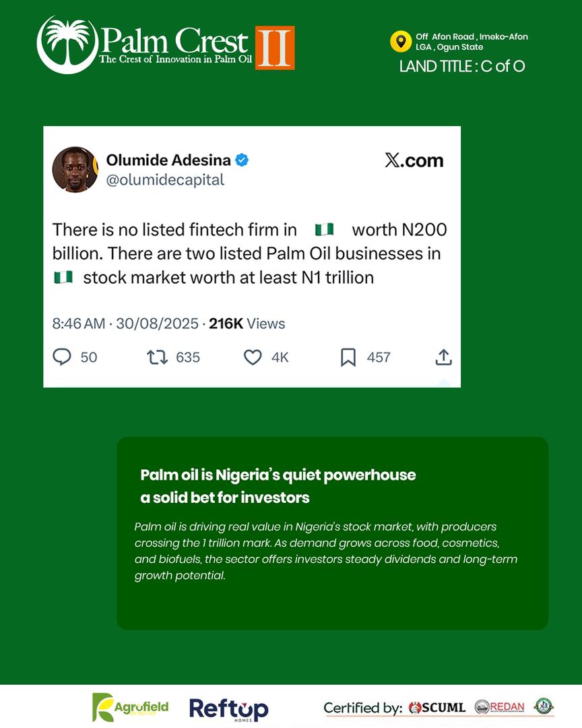Click the orange II numeral badge

(x=275, y=47)
